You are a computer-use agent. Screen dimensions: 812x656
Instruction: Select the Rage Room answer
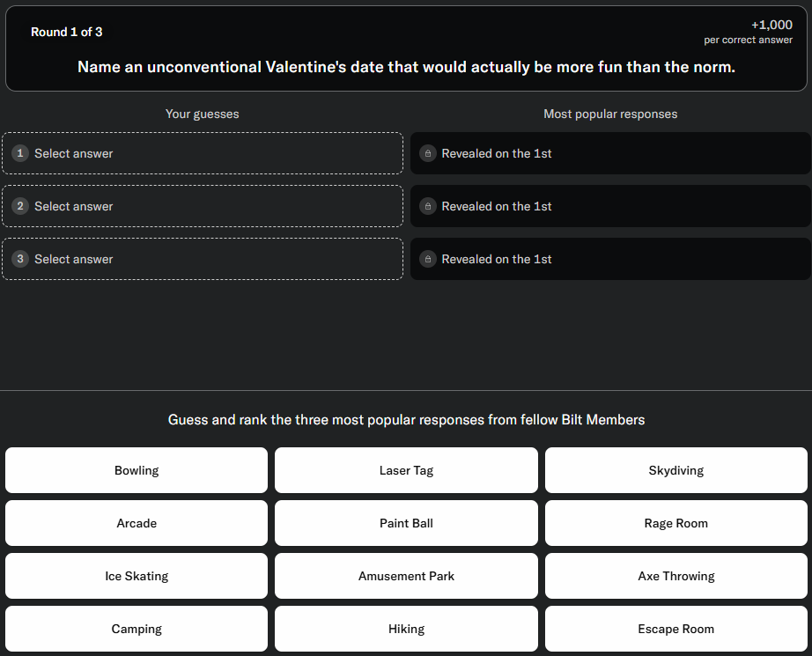[x=675, y=523]
